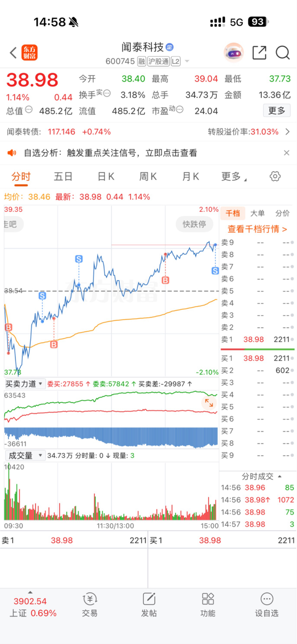Expand the stock title dropdown arrow
The width and height of the screenshot is (297, 644).
(x=187, y=61)
